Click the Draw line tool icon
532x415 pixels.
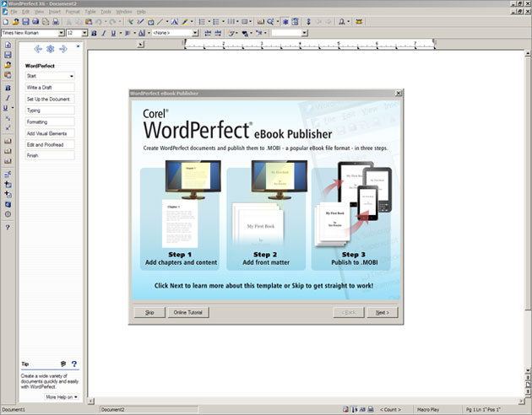pyautogui.click(x=160, y=22)
